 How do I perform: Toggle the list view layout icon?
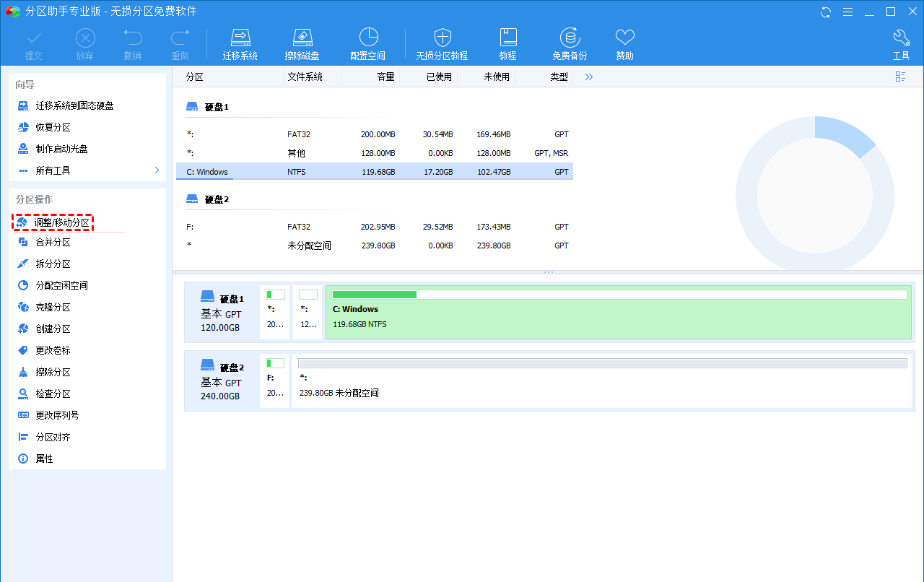[900, 77]
